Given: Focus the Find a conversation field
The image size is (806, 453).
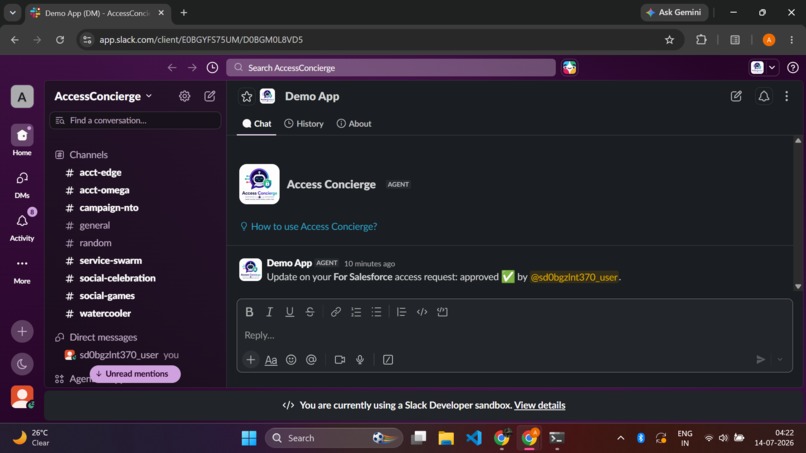Looking at the screenshot, I should [135, 120].
